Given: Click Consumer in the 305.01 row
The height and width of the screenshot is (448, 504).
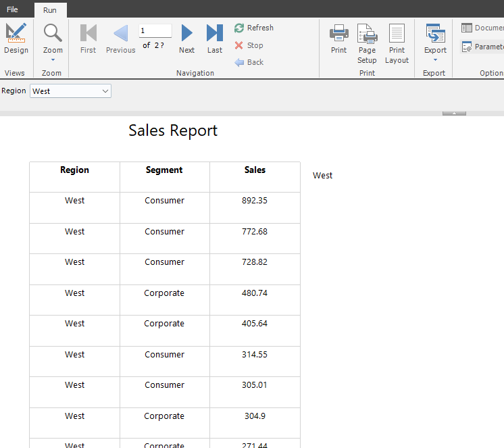Looking at the screenshot, I should (x=164, y=385).
